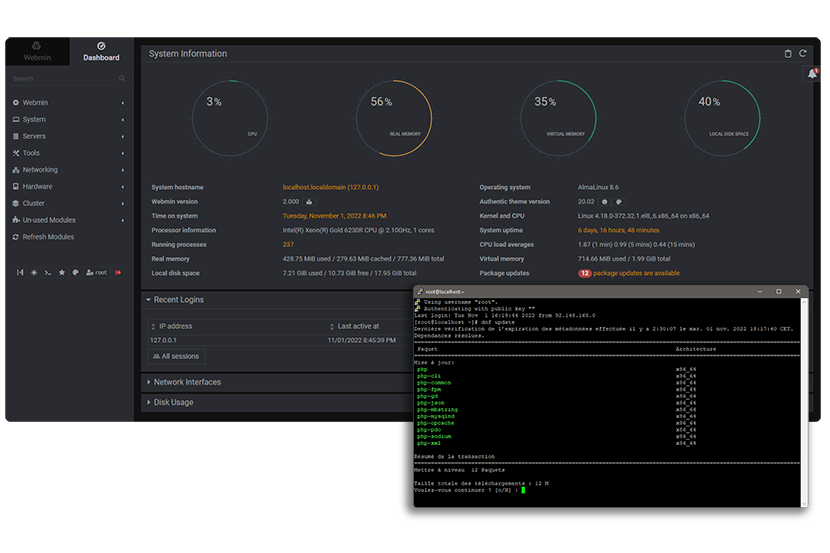
Task: Click IP address 127.0.0.1 in Recent Logins
Action: 163,340
